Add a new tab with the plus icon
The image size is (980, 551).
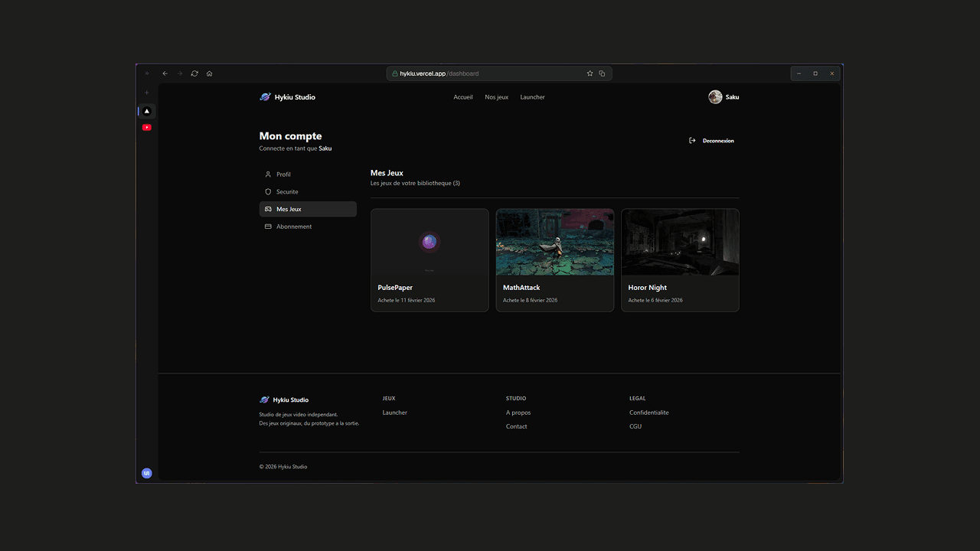pos(147,93)
